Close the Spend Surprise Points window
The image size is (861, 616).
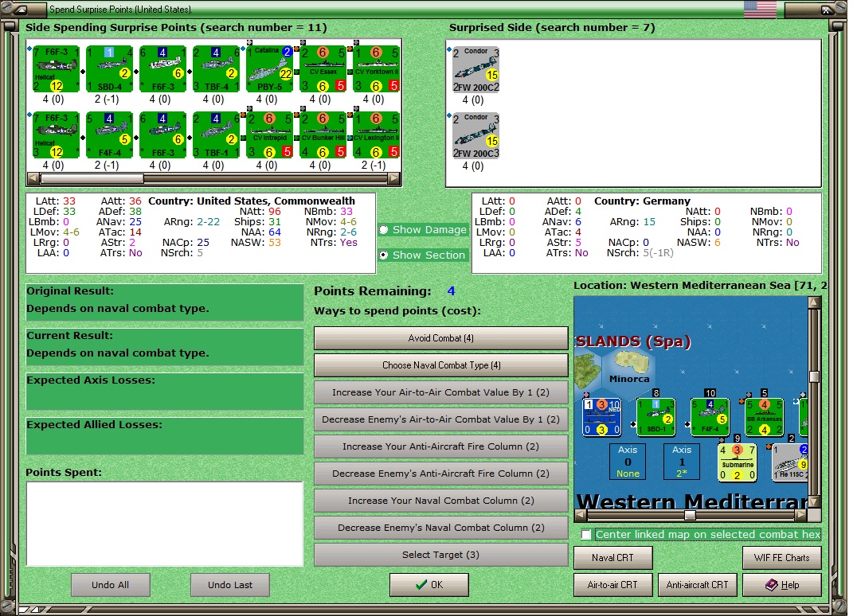826,10
